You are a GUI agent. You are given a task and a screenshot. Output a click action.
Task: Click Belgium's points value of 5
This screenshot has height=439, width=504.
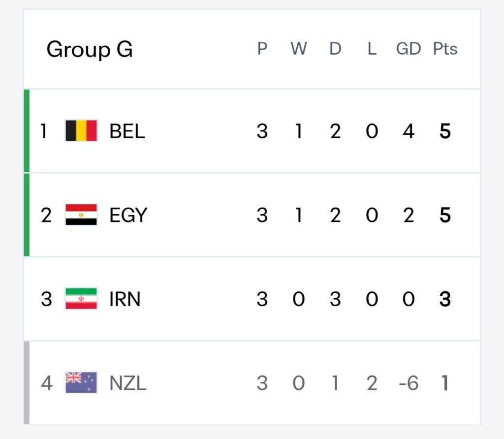[445, 131]
